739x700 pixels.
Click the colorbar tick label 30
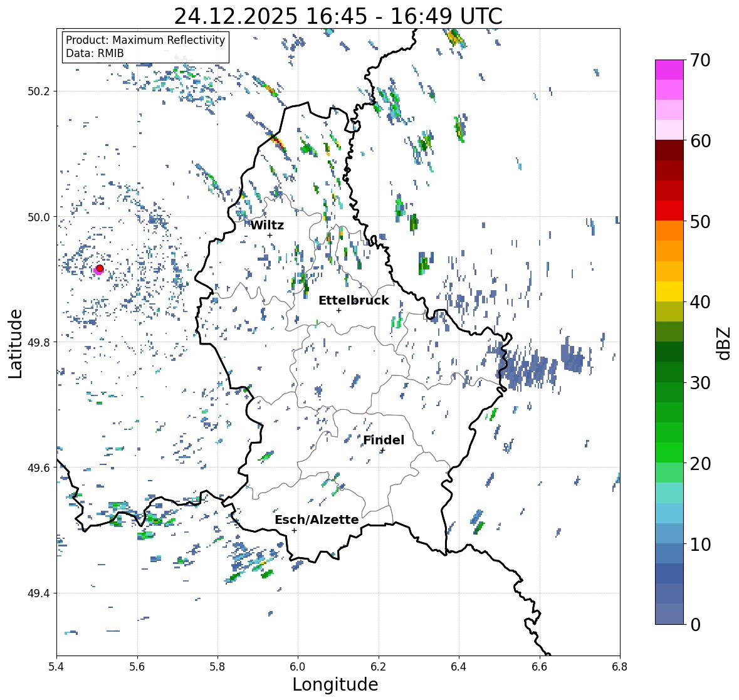click(x=700, y=382)
